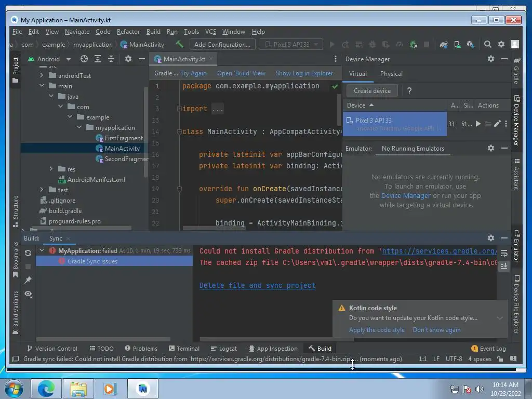Toggle the Structure tool window button
The width and height of the screenshot is (532, 399).
pyautogui.click(x=15, y=211)
